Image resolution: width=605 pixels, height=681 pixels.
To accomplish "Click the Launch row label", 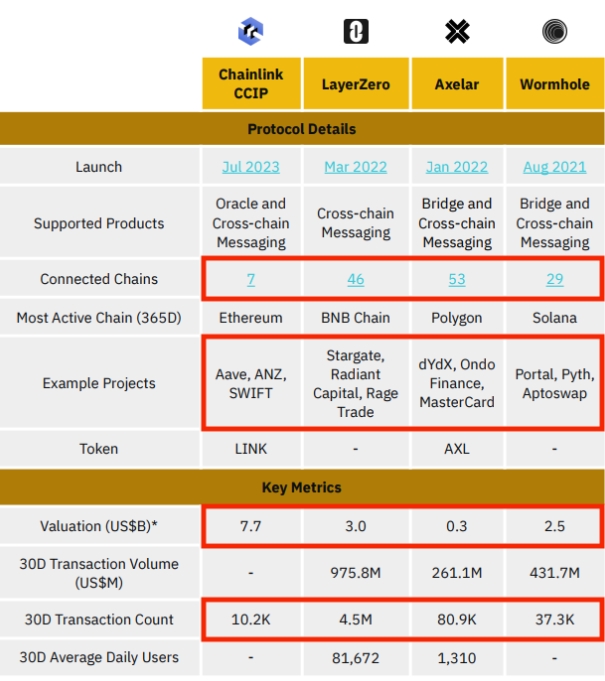I will pos(99,167).
